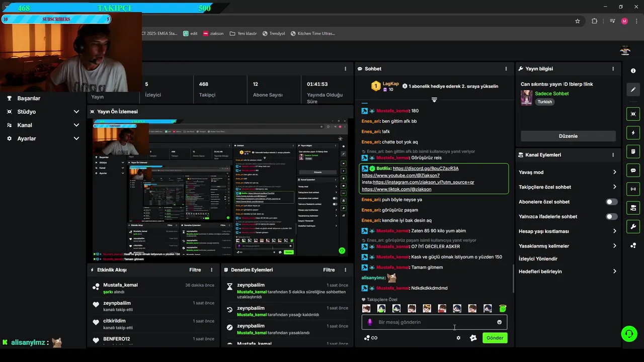Open profile avatar at top right
This screenshot has width=644, height=362.
pyautogui.click(x=625, y=51)
